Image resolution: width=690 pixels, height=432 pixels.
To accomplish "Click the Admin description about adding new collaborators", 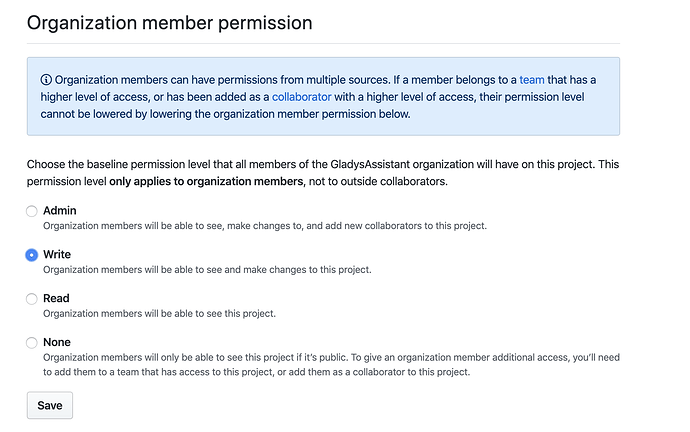I will (x=265, y=226).
